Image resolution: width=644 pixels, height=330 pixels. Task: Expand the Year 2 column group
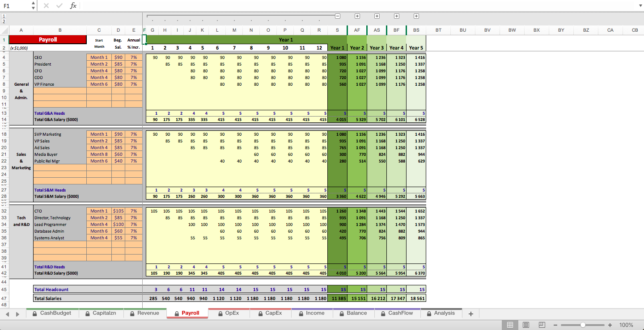[x=357, y=16]
